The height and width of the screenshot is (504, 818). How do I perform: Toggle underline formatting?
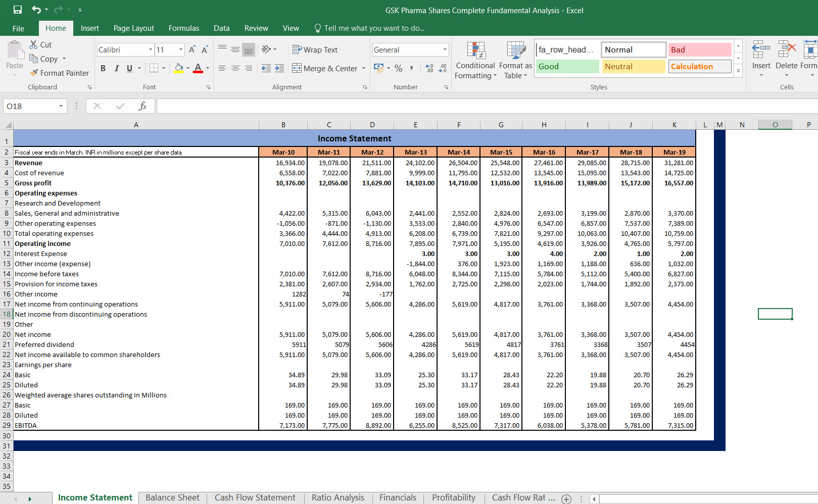tap(130, 68)
